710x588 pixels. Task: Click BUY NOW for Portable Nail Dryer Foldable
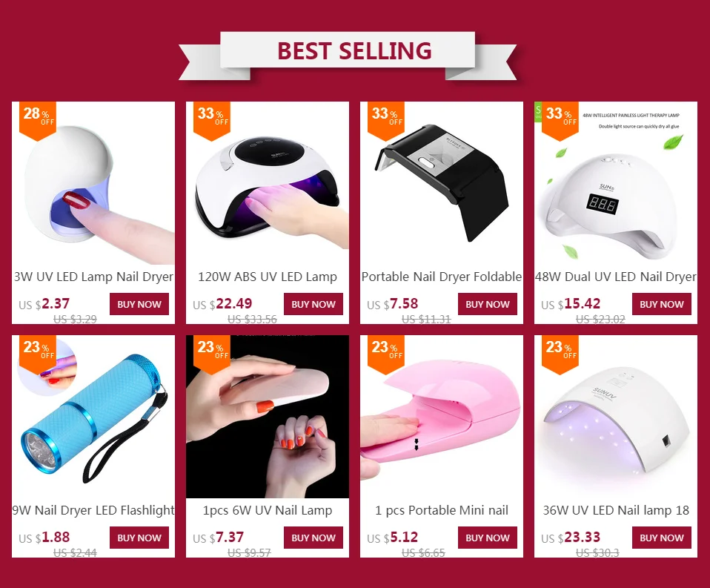488,304
